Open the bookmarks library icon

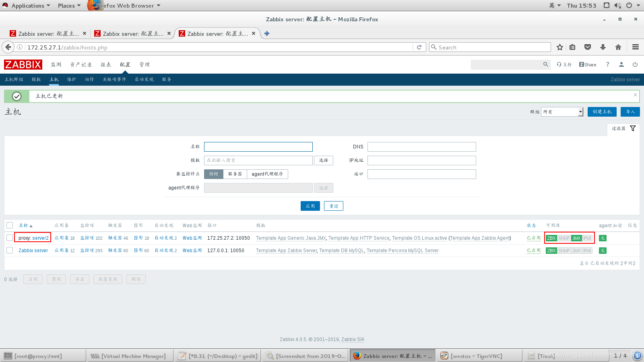572,47
